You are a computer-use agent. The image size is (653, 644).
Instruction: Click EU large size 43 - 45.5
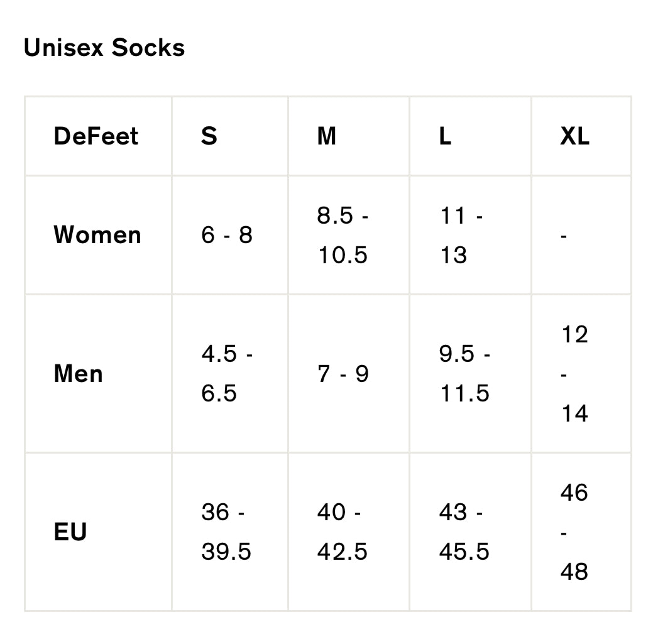[x=464, y=532]
